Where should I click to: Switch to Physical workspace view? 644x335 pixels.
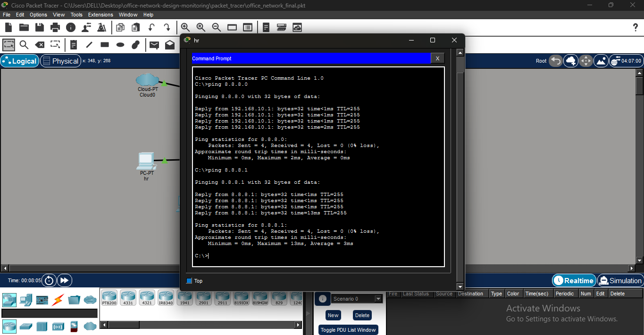coord(60,61)
